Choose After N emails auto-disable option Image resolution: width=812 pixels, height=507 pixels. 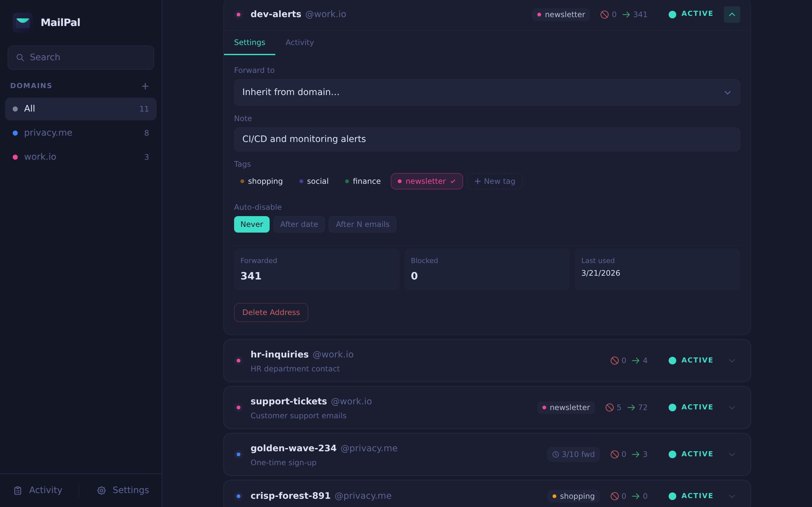pyautogui.click(x=362, y=224)
